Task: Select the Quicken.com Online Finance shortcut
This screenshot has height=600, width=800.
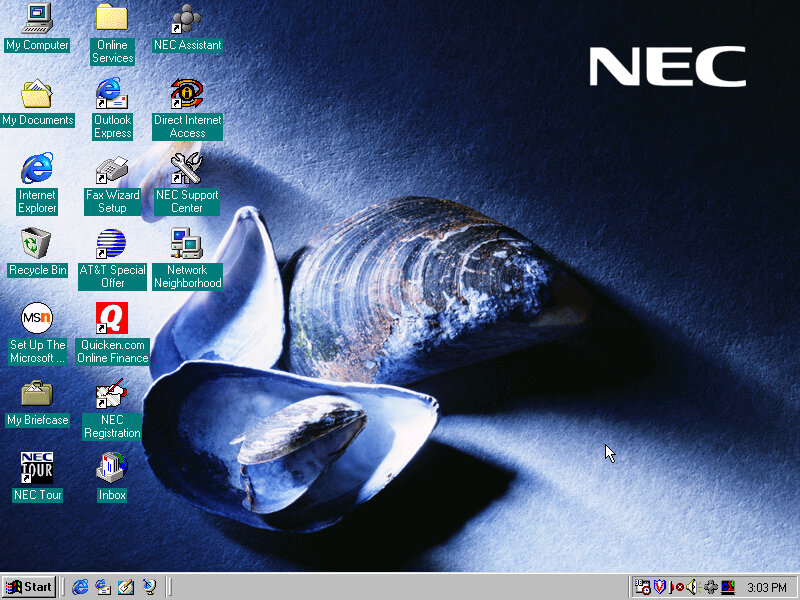Action: pos(112,319)
